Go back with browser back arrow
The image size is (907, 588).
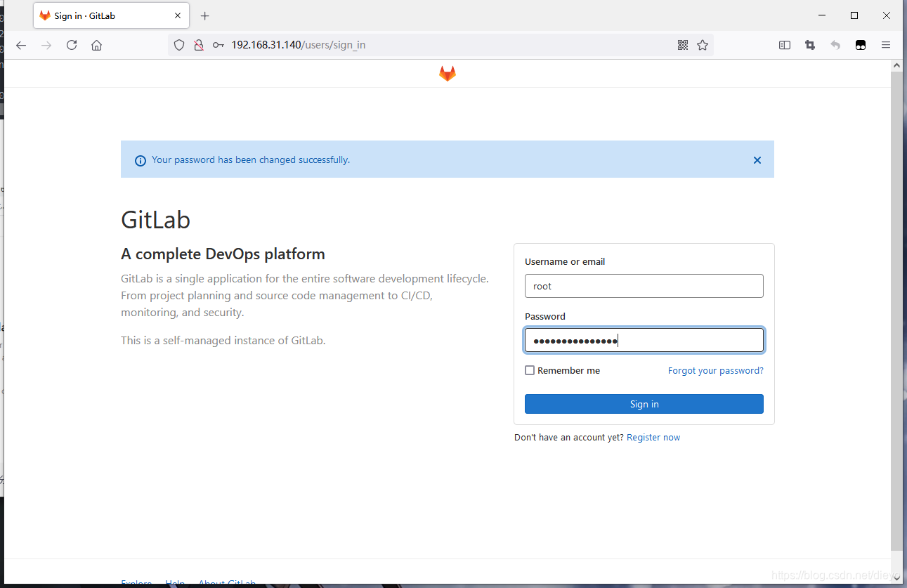coord(21,45)
